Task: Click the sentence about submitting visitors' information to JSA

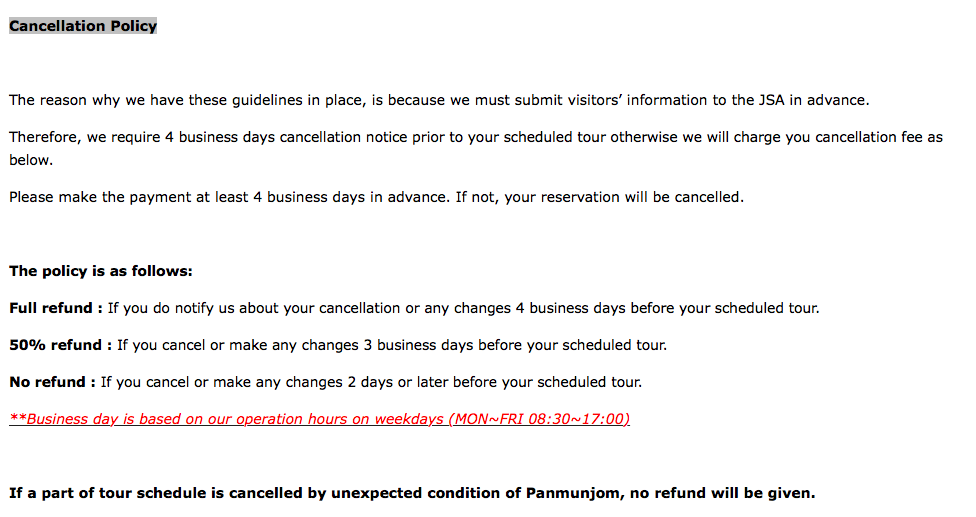Action: click(x=439, y=100)
